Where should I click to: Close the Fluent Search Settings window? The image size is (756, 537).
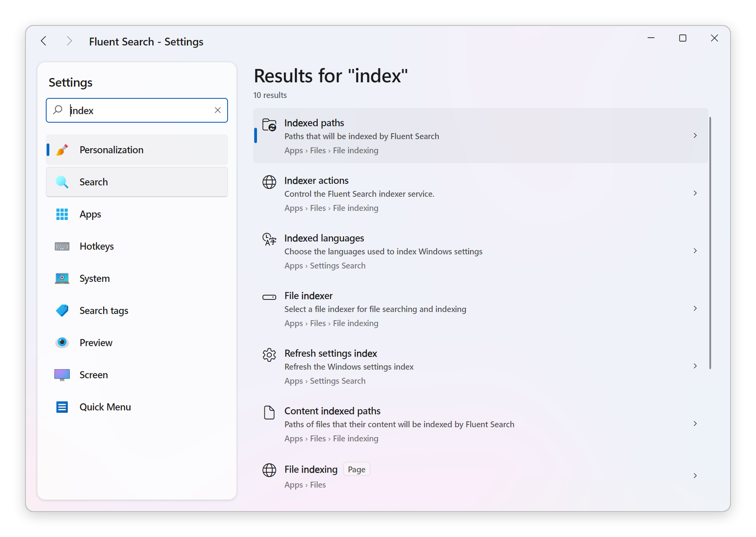(715, 38)
